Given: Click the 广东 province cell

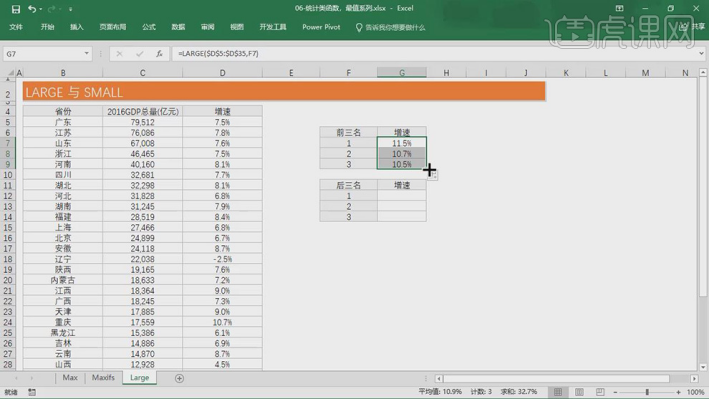Looking at the screenshot, I should 63,122.
